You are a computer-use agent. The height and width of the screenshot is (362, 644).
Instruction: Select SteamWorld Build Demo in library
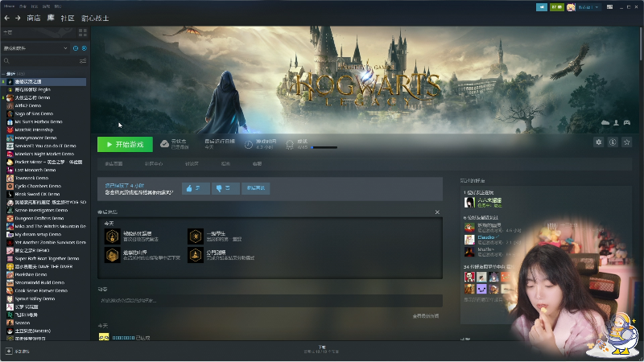(39, 283)
